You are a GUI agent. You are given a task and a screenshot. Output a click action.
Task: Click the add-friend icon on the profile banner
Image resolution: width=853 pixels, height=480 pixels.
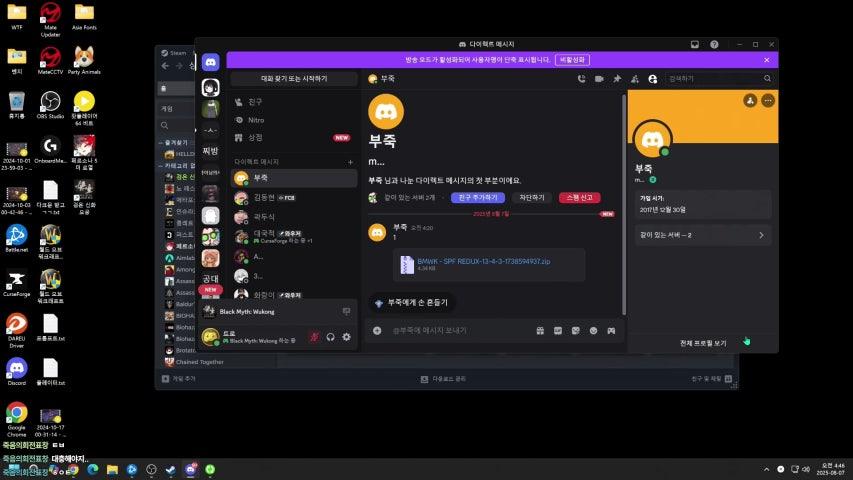point(750,101)
